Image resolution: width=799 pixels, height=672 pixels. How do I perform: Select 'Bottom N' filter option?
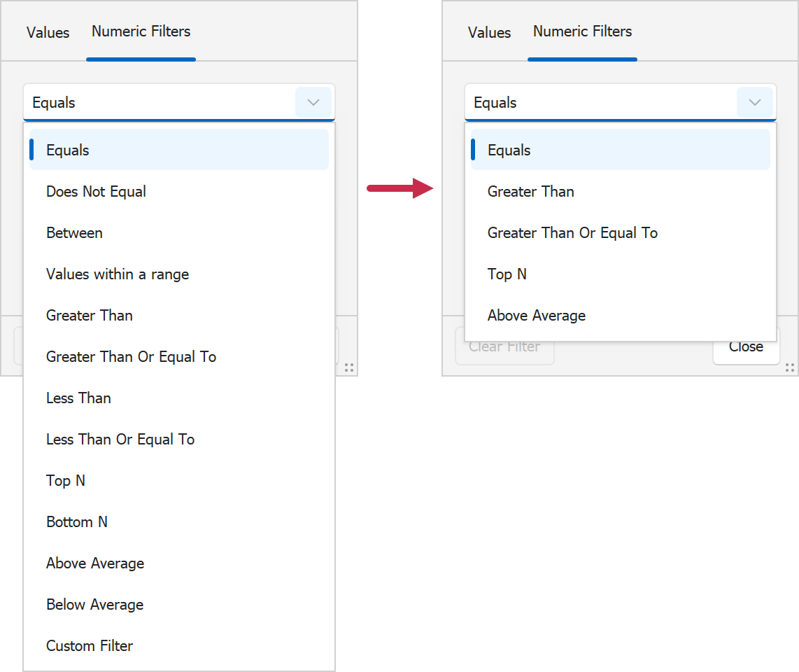(77, 522)
